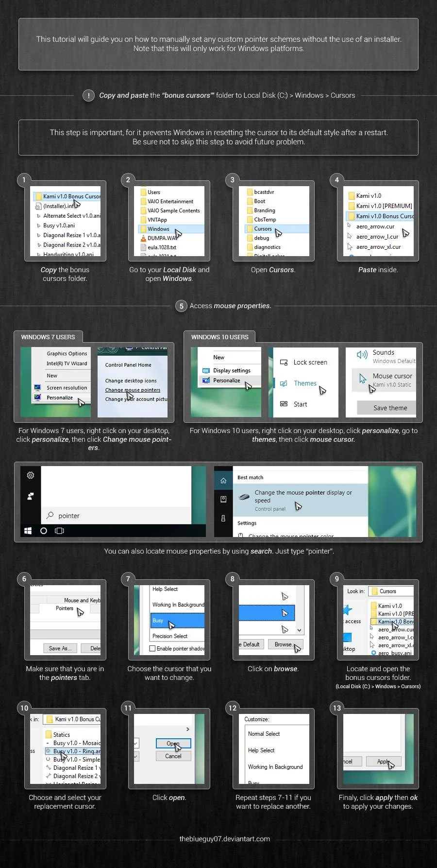Click the Mouse cursor arrow icon
This screenshot has width=437, height=868.
click(362, 378)
